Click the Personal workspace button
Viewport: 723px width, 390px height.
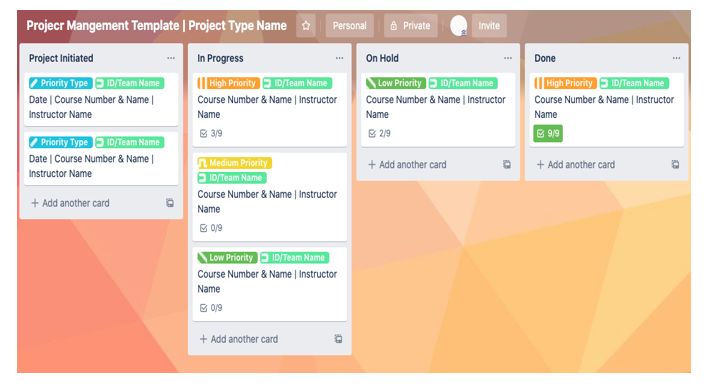(350, 26)
